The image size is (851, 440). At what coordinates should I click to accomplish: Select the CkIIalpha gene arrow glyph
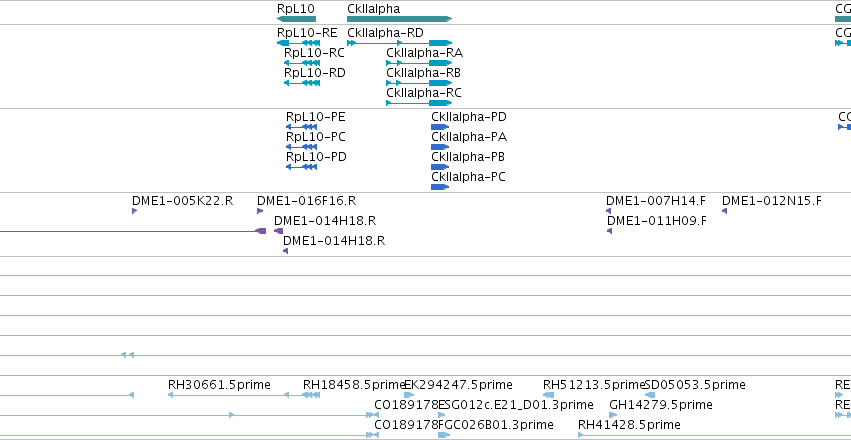(x=399, y=19)
